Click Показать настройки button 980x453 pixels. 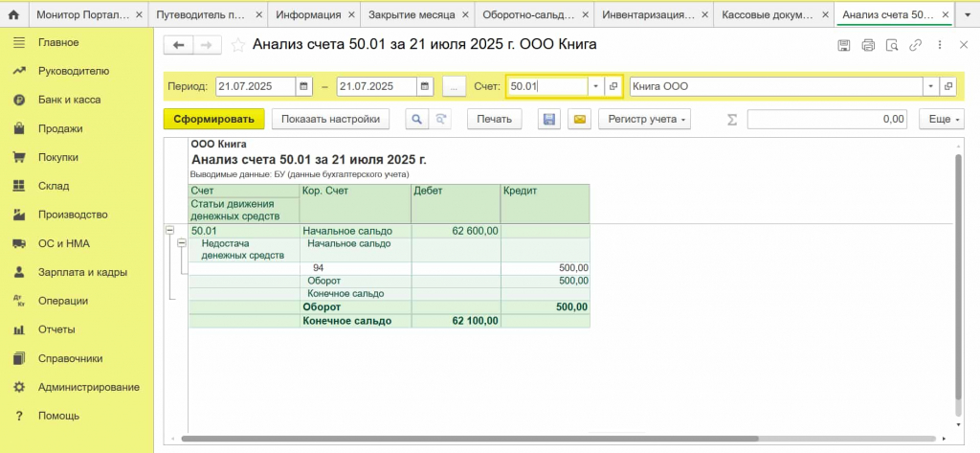click(330, 119)
